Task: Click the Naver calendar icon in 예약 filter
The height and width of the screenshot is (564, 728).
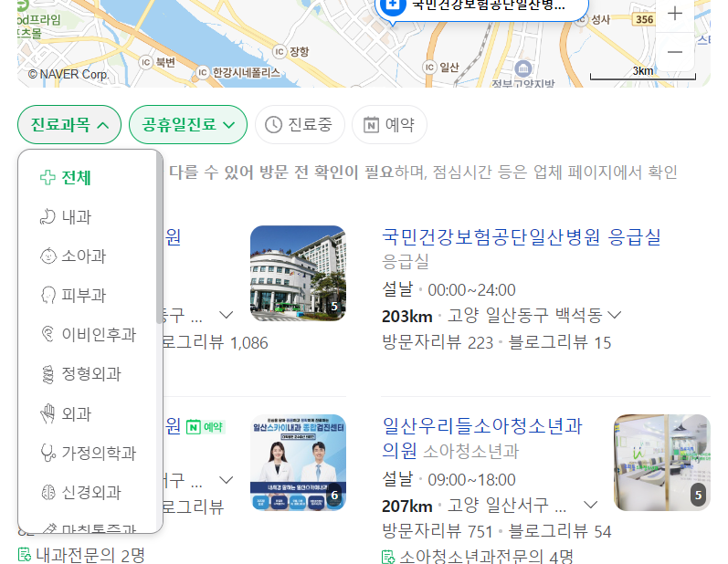Action: (371, 125)
